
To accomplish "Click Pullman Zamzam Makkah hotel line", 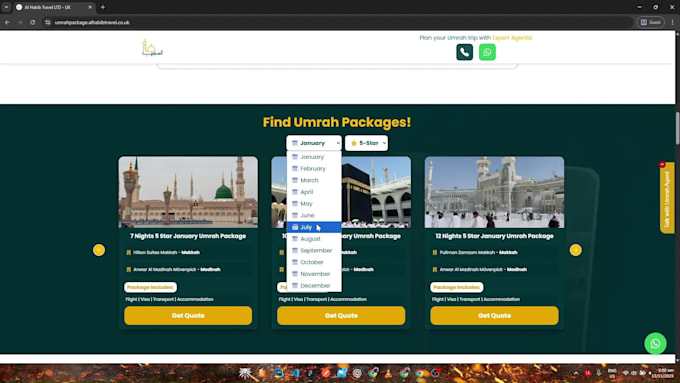I will coord(478,252).
